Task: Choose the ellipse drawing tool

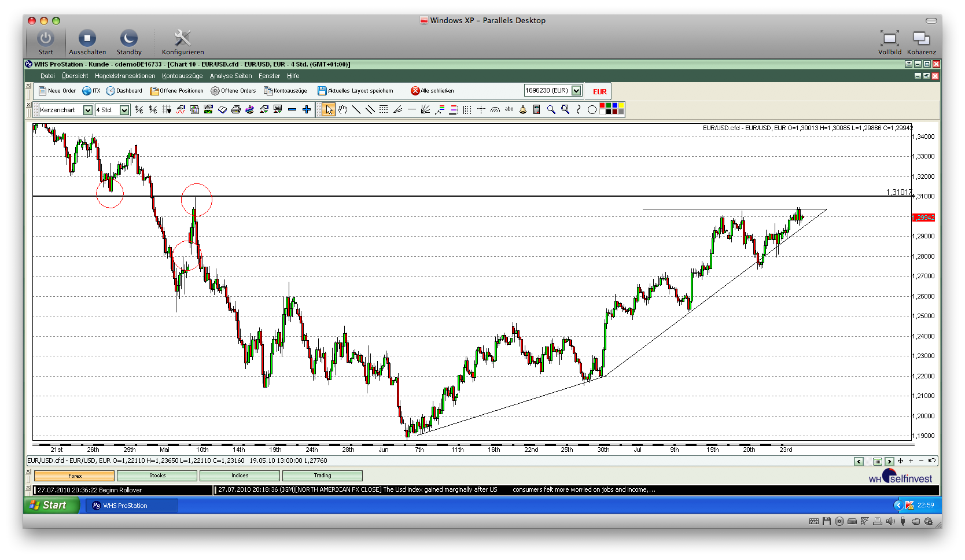Action: (x=592, y=110)
